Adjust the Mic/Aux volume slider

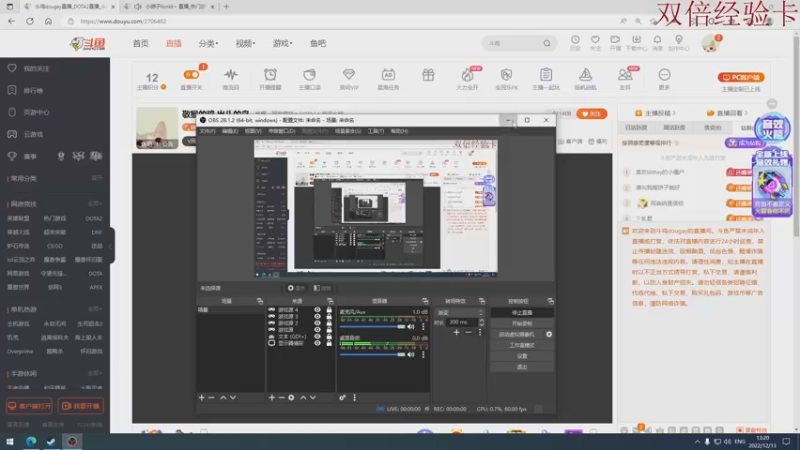coord(372,327)
